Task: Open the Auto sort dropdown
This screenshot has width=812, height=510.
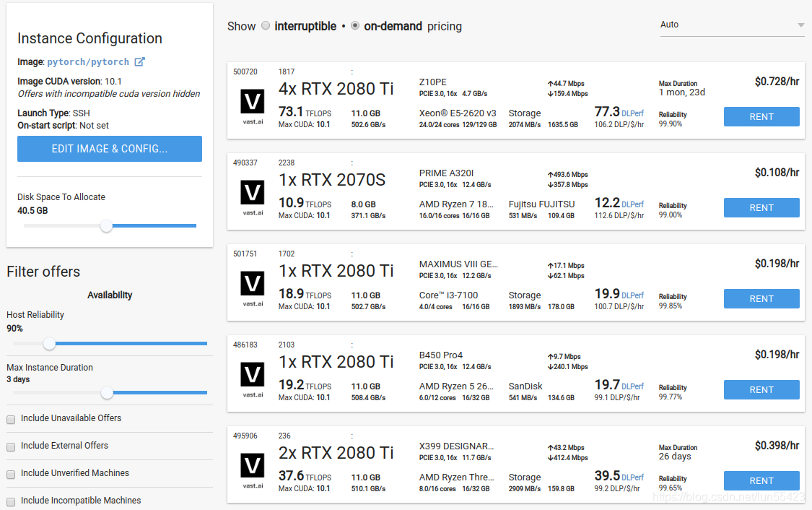Action: (x=732, y=25)
